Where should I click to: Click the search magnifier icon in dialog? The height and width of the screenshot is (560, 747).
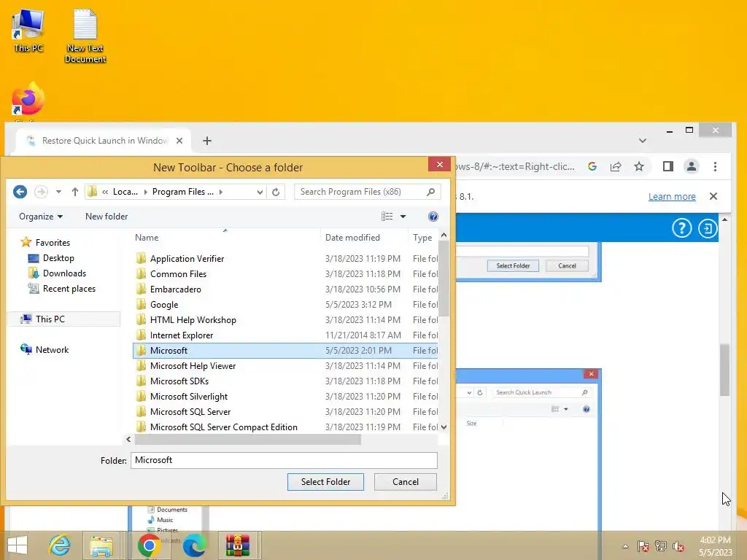click(x=430, y=192)
